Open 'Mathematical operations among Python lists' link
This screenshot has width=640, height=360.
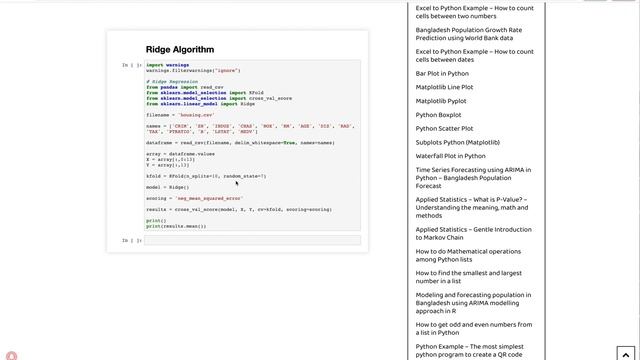tap(468, 255)
